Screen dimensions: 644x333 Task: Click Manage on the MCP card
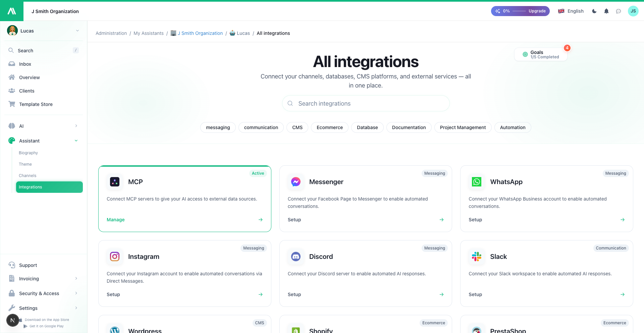pyautogui.click(x=116, y=220)
